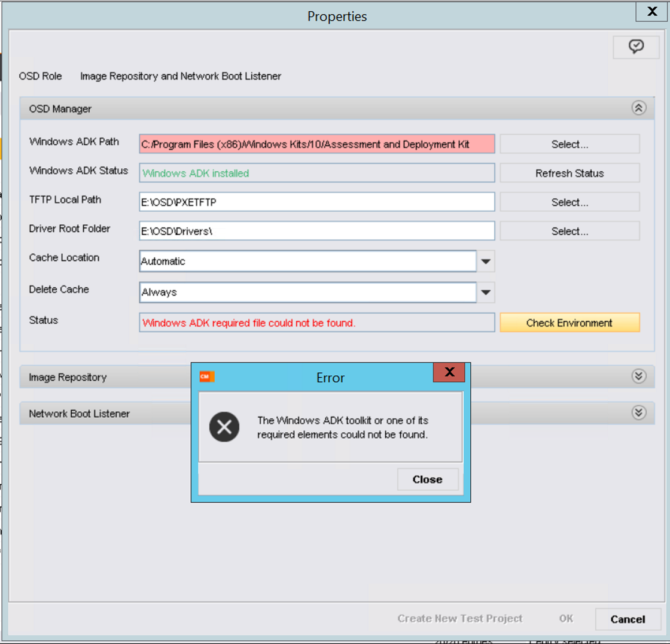
Task: Click Select for Driver Root Folder
Action: point(569,231)
